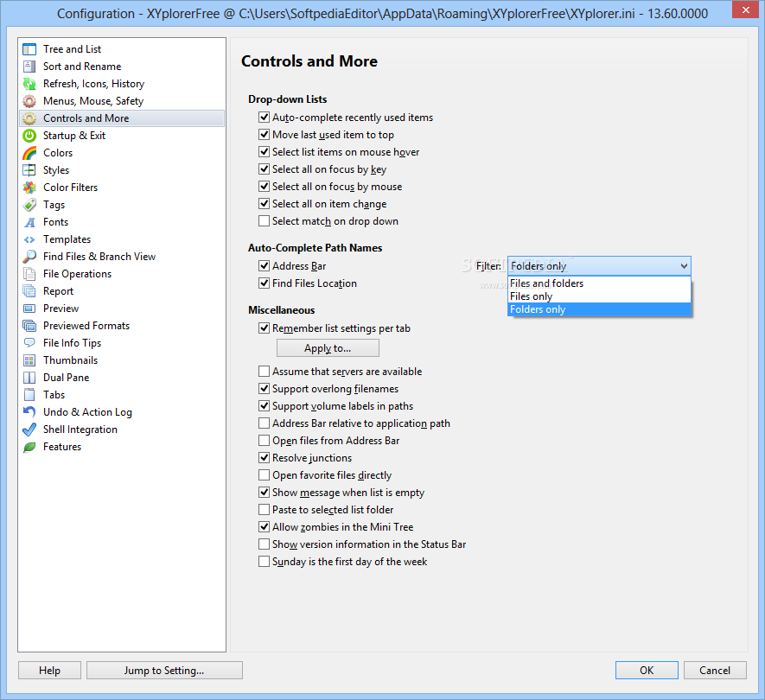Check Sunday is the first day of week

tap(264, 562)
